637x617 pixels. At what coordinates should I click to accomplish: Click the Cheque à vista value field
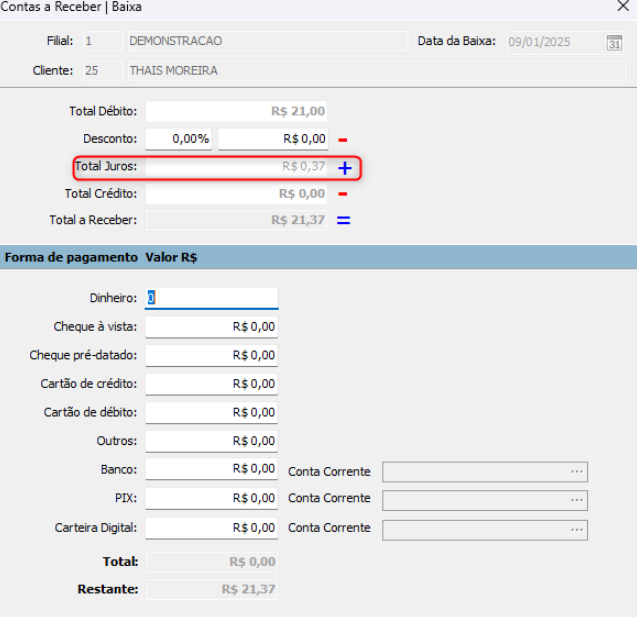tap(212, 326)
